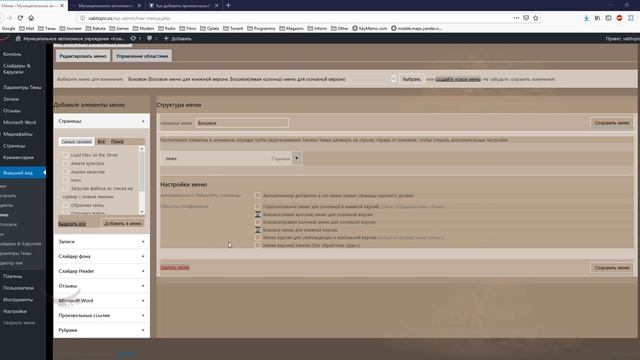This screenshot has width=640, height=360.
Task: Toggle the browser sidebar icon
Action: pyautogui.click(x=608, y=18)
